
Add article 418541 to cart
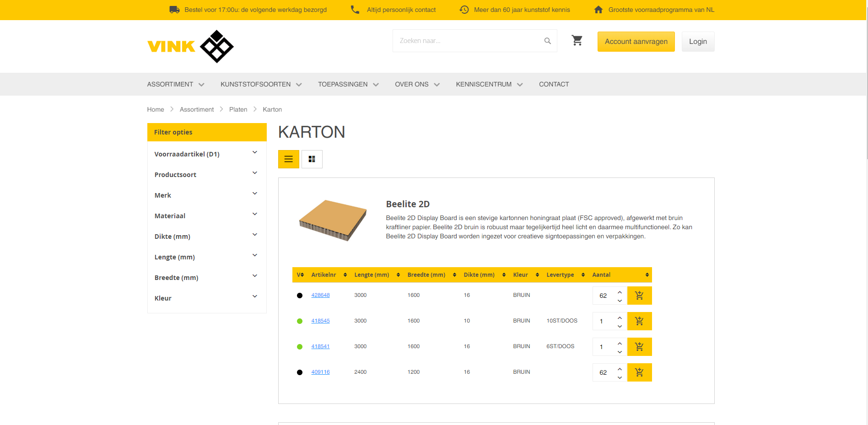pyautogui.click(x=639, y=347)
